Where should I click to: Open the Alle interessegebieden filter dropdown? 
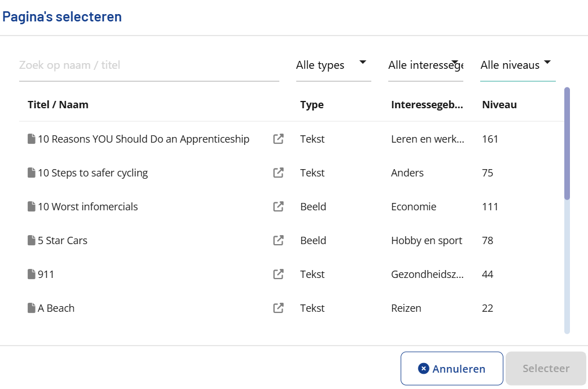coord(425,65)
